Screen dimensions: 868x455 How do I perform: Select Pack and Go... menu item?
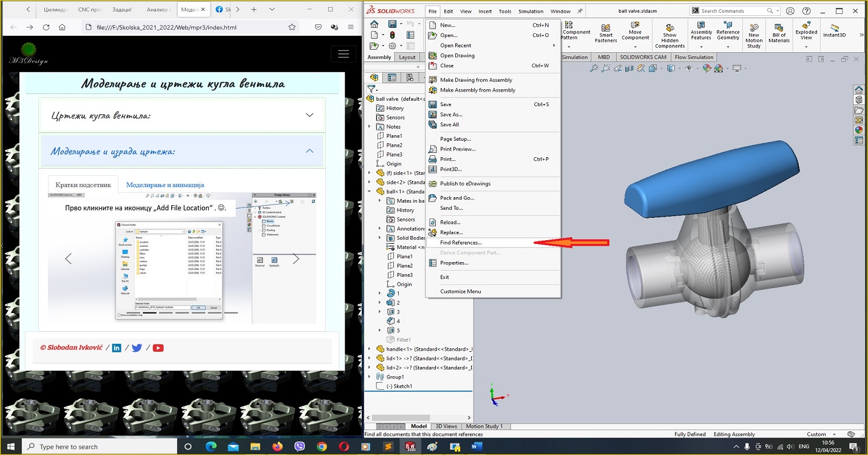493,198
